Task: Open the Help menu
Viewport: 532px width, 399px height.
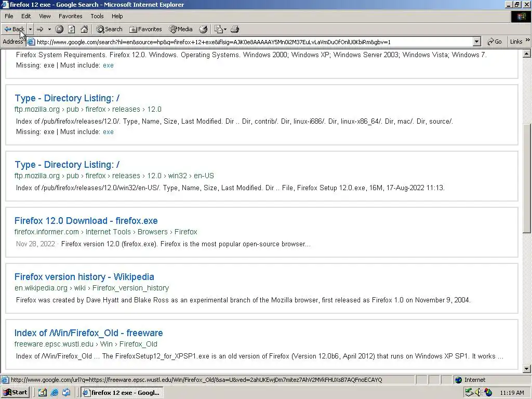Action: [117, 16]
